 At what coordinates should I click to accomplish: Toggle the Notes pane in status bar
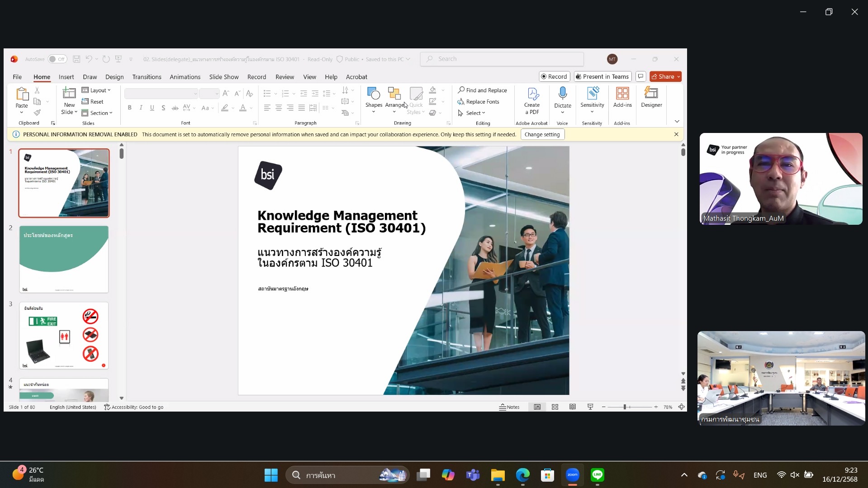[509, 407]
